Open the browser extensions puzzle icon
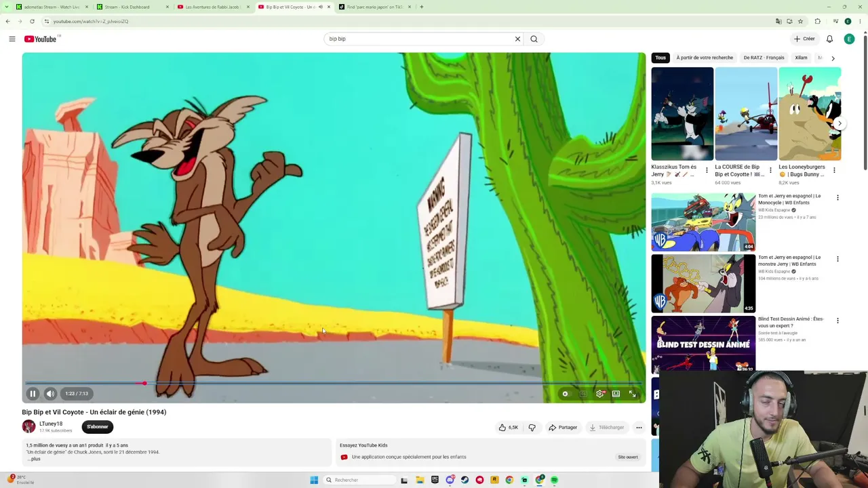Viewport: 868px width, 488px height. [x=818, y=21]
